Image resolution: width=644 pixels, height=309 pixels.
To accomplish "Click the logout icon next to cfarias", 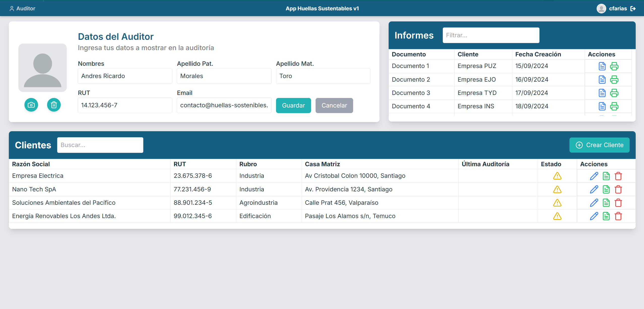I will click(633, 8).
